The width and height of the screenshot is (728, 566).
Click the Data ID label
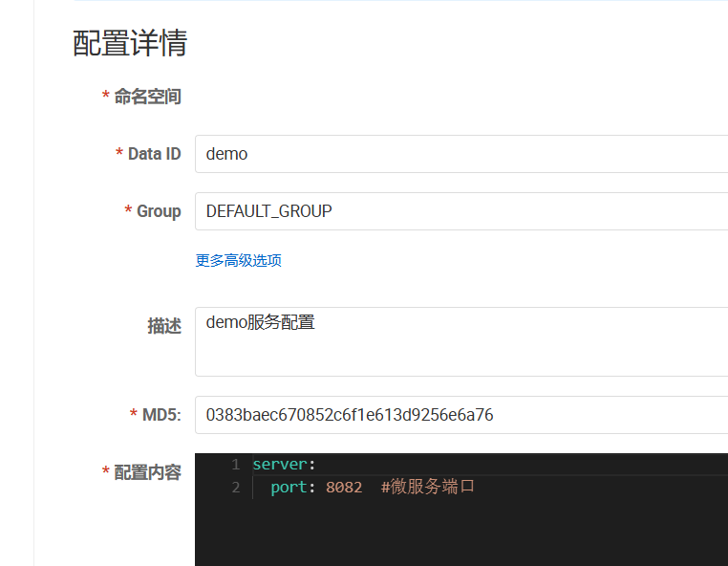[x=154, y=154]
